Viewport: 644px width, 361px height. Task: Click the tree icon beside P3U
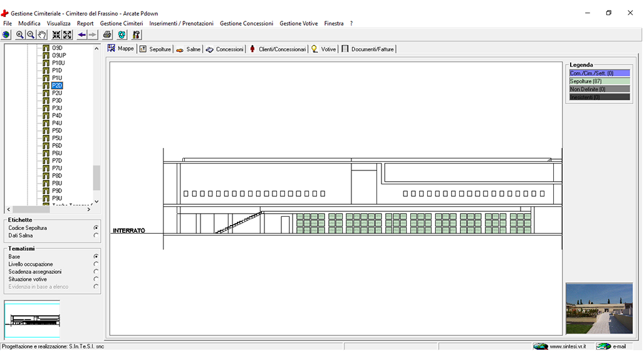tap(46, 108)
